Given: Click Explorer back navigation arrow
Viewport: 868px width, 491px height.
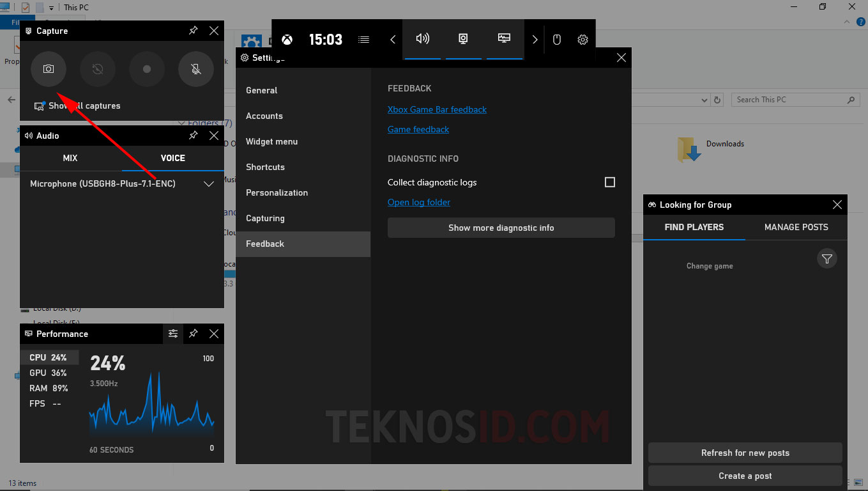Looking at the screenshot, I should pyautogui.click(x=11, y=100).
